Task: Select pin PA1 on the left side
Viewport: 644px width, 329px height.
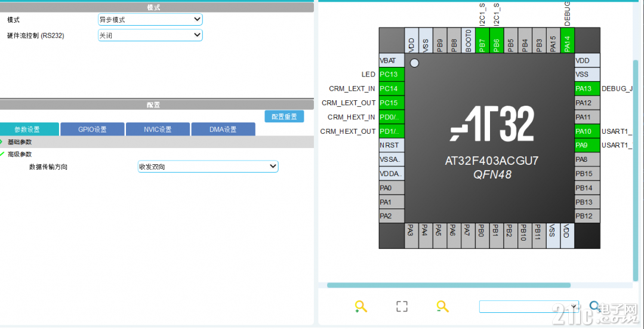Action: [392, 202]
